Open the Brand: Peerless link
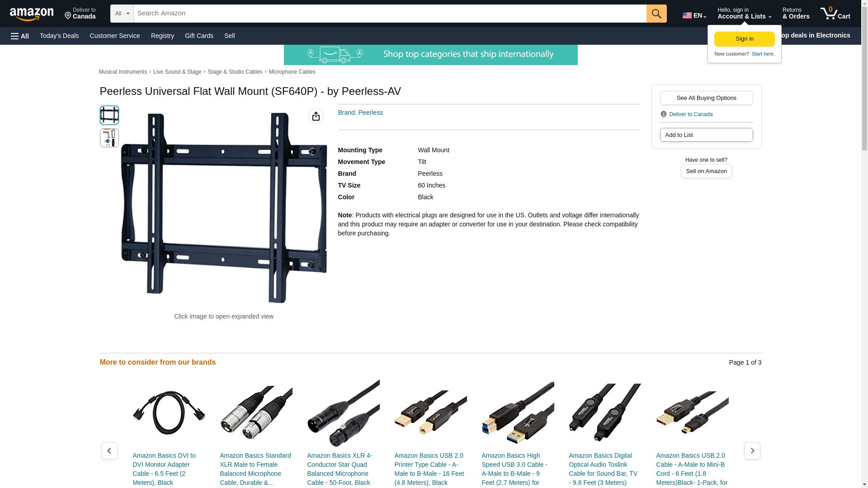This screenshot has width=868, height=488. [360, 113]
